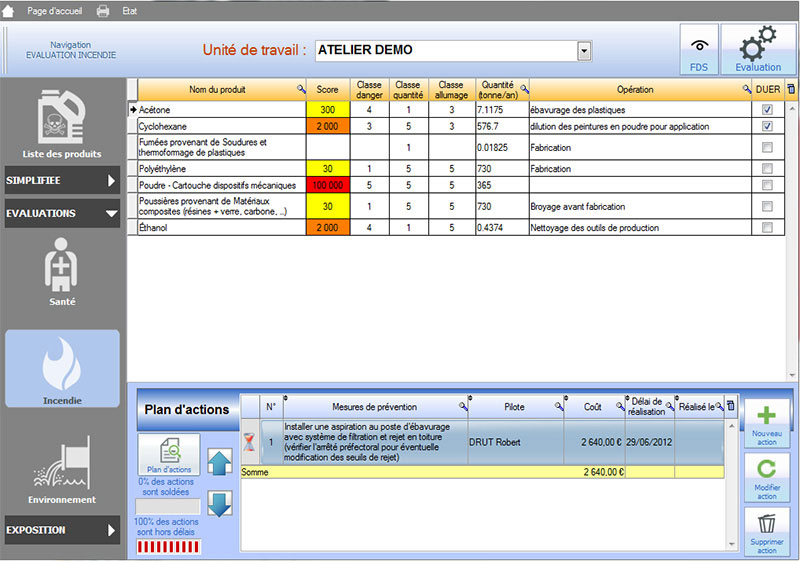
Task: Select the DRUT Robert pilot cell
Action: [x=516, y=442]
